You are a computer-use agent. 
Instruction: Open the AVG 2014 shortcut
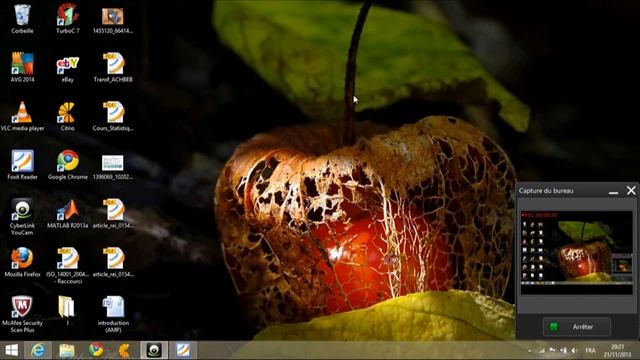click(x=22, y=67)
